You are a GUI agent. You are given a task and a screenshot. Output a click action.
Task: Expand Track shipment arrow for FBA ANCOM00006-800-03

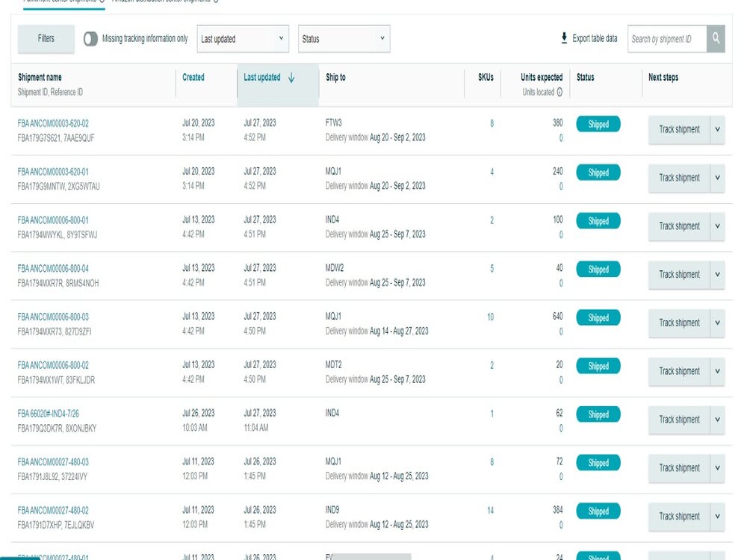(x=717, y=323)
